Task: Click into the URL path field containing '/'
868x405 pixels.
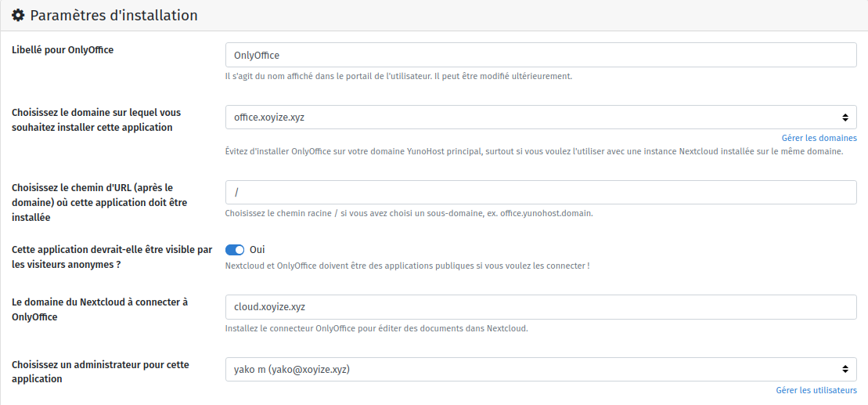Action: (x=540, y=193)
